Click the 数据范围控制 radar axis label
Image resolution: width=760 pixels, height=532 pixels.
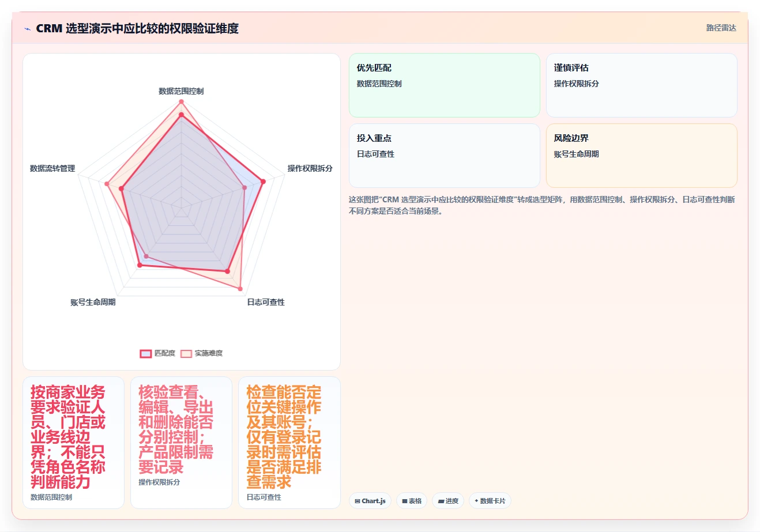[x=181, y=91]
